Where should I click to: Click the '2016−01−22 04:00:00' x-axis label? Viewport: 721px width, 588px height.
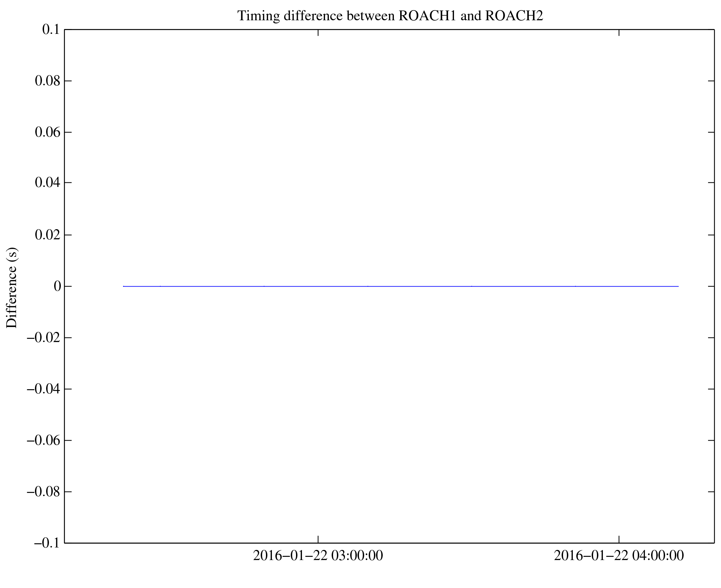pos(619,556)
